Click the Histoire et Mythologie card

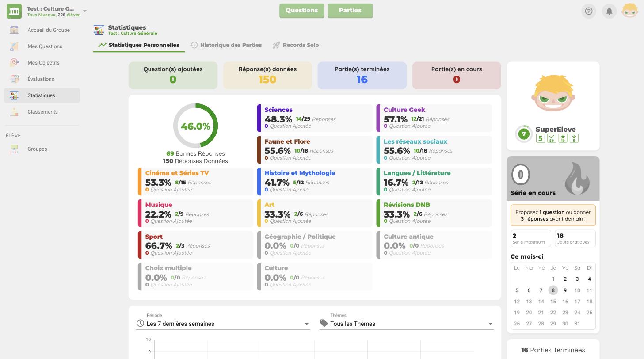pyautogui.click(x=315, y=181)
